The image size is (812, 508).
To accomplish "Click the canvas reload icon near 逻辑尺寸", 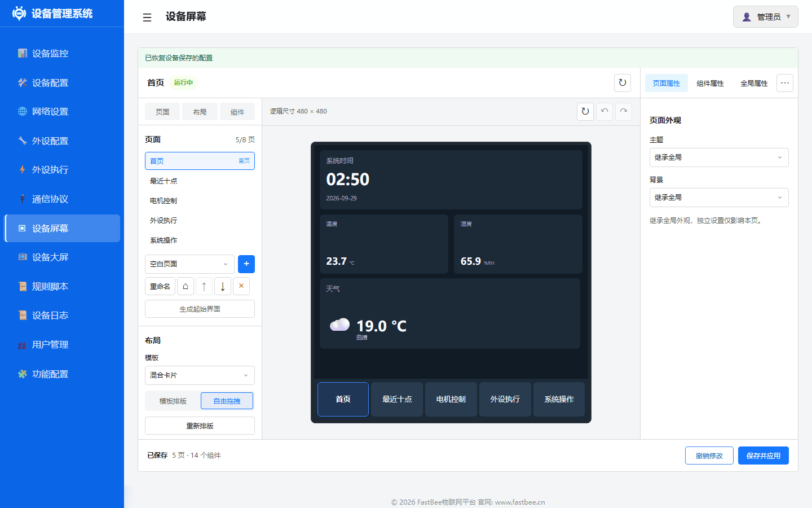I will coord(585,111).
